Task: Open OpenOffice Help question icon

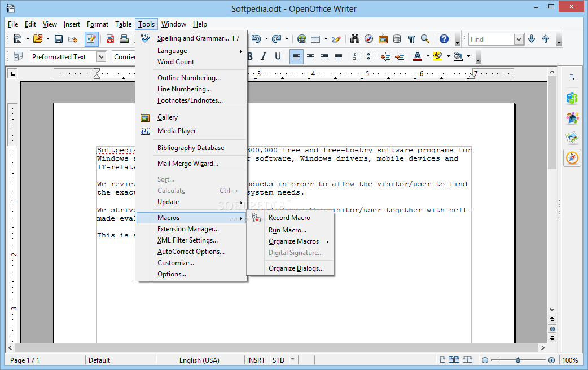Action: pos(444,39)
